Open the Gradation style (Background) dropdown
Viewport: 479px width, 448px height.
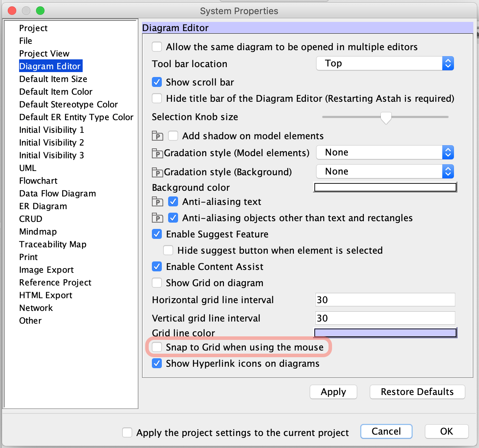point(385,171)
